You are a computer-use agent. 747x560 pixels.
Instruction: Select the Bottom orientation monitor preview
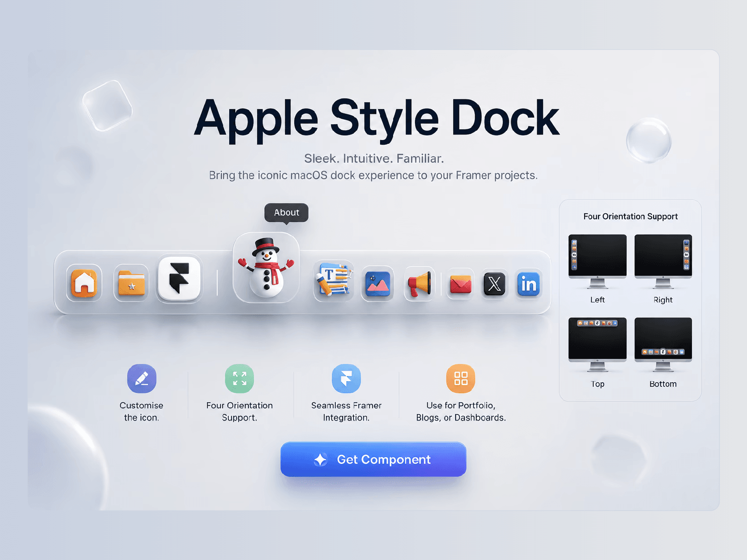663,344
